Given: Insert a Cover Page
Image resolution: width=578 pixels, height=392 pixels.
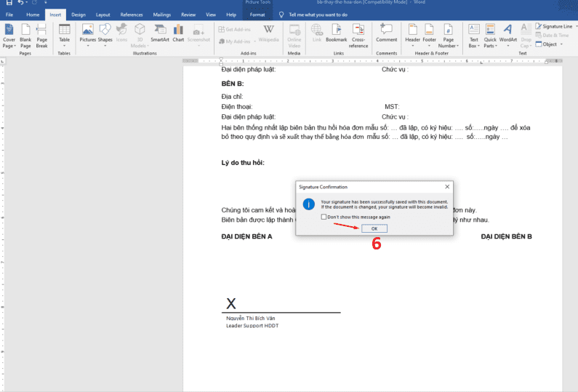Looking at the screenshot, I should coord(9,36).
